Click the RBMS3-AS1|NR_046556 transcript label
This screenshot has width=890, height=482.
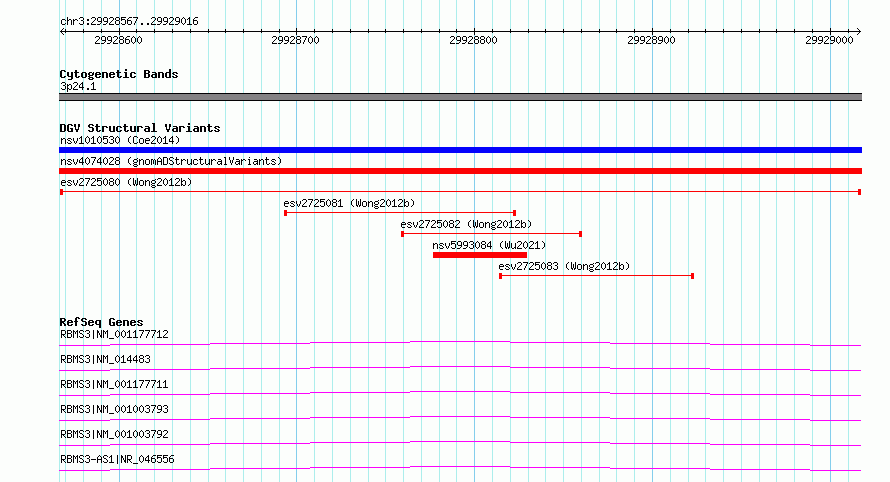point(117,459)
